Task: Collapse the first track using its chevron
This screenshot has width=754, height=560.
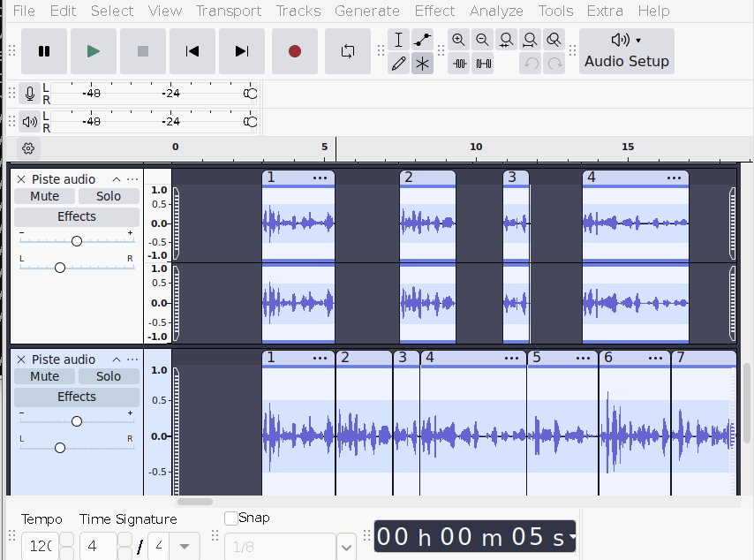Action: pos(116,179)
